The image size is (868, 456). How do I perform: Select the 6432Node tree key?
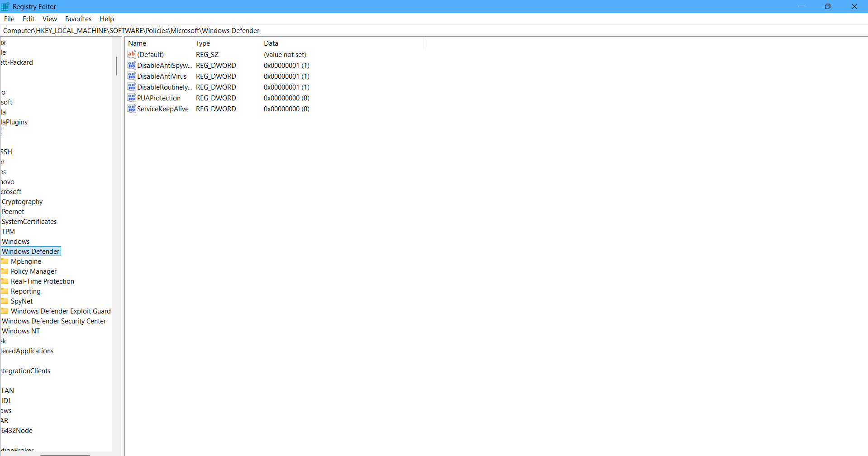pos(17,431)
